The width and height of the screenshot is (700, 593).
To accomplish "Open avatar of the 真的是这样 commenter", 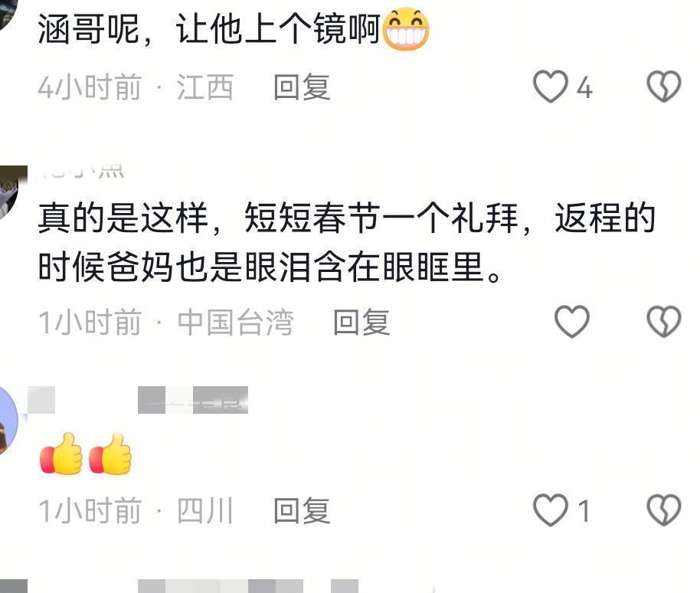I will point(12,192).
